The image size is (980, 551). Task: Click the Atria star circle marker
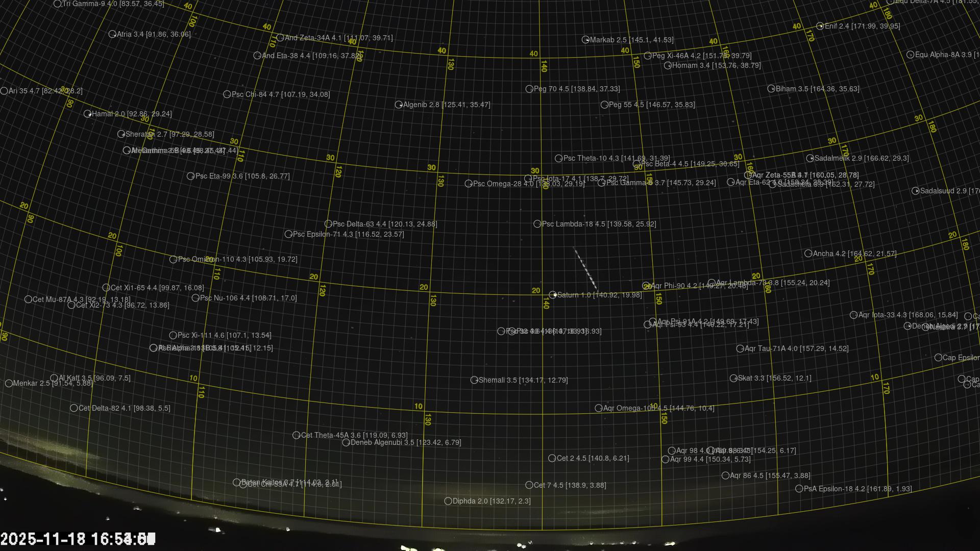click(112, 34)
